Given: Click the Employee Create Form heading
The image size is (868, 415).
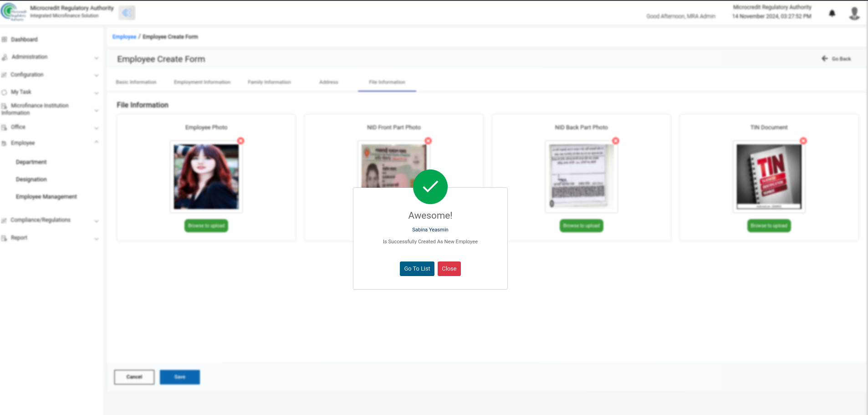Looking at the screenshot, I should (161, 59).
